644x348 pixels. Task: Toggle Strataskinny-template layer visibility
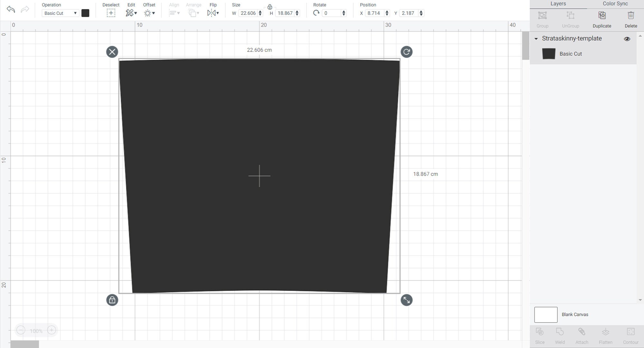(627, 39)
